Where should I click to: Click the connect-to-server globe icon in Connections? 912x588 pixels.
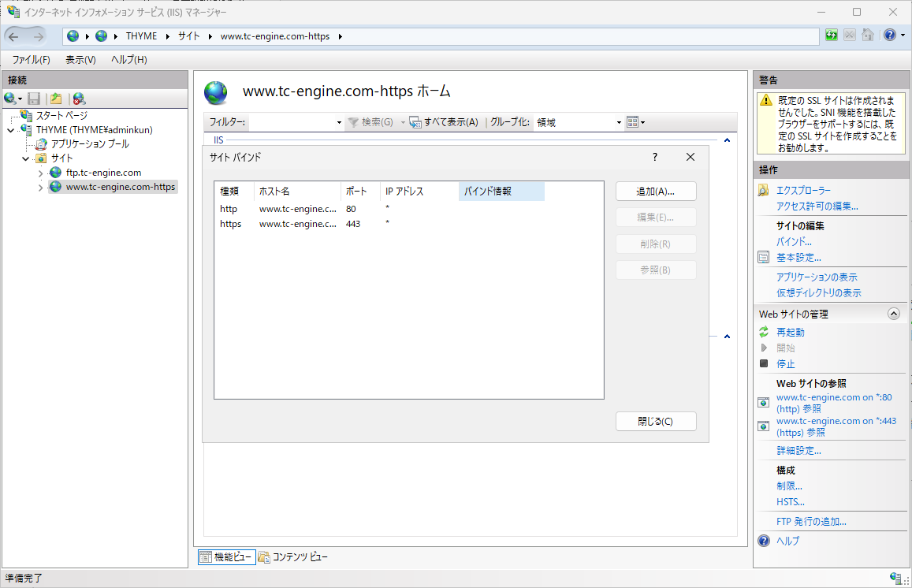pyautogui.click(x=10, y=99)
